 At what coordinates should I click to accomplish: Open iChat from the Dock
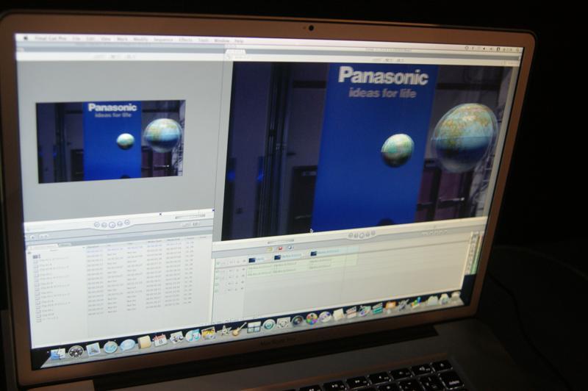coord(127,345)
